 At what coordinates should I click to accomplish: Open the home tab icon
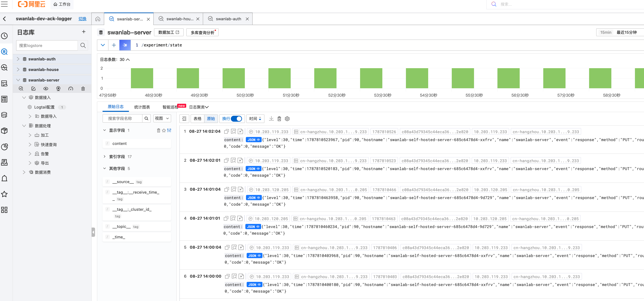coord(98,19)
